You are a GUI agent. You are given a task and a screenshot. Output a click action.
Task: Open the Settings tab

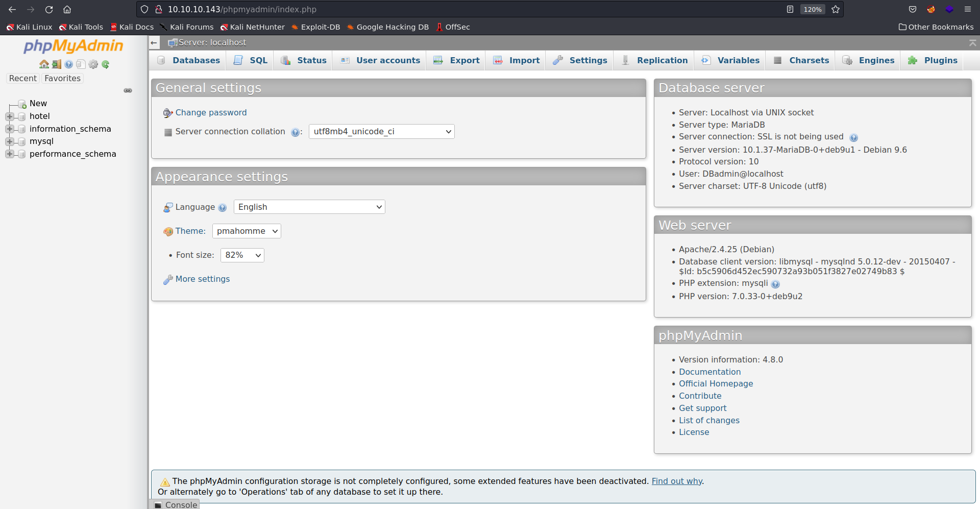tap(580, 60)
